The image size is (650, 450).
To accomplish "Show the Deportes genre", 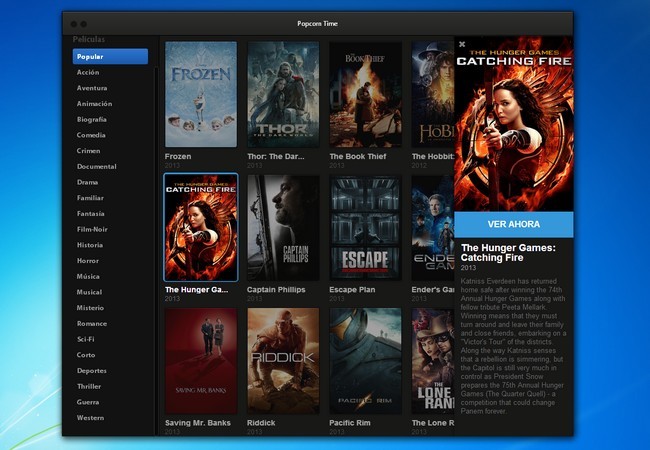I will click(x=92, y=370).
